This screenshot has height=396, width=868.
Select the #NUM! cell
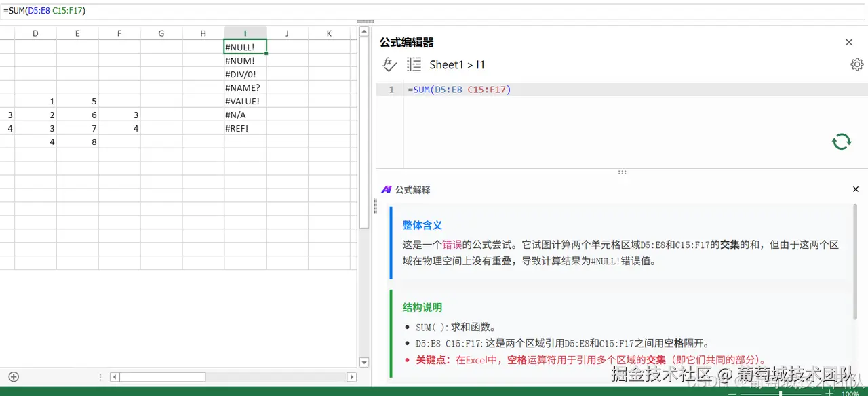245,60
